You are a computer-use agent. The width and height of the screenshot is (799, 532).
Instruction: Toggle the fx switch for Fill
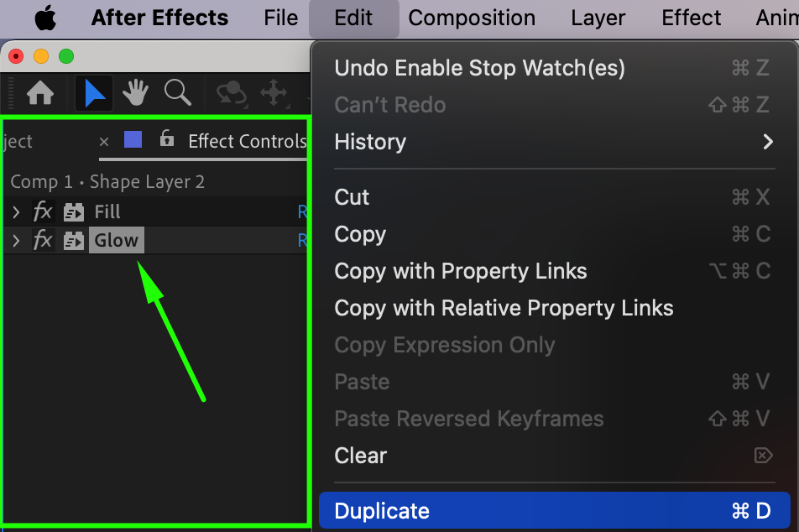pyautogui.click(x=43, y=211)
